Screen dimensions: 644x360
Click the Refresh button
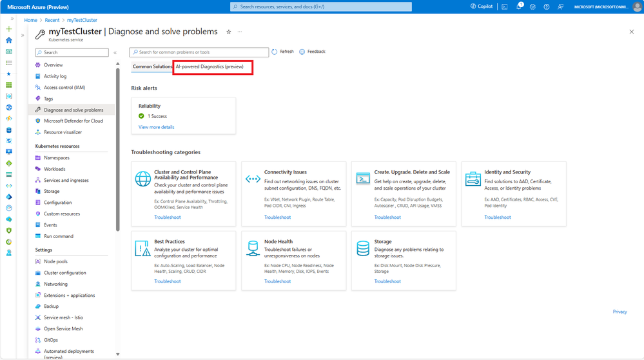282,52
